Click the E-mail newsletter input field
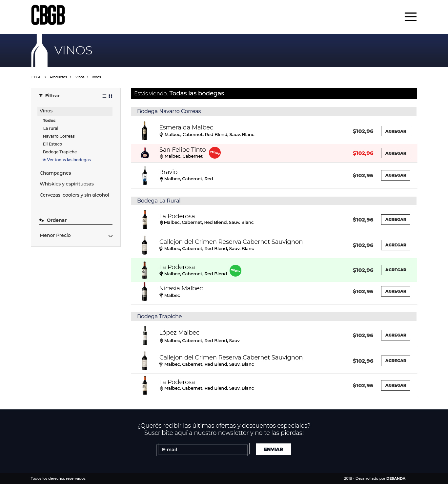The image size is (448, 484). tap(203, 450)
